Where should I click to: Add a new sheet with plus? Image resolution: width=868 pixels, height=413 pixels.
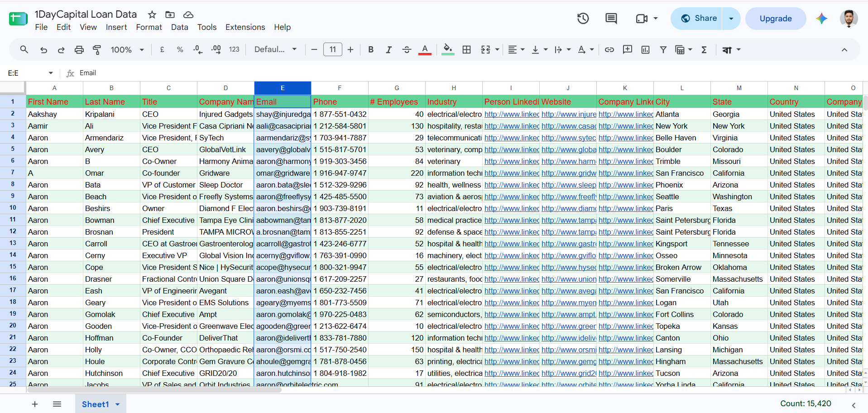click(x=35, y=404)
